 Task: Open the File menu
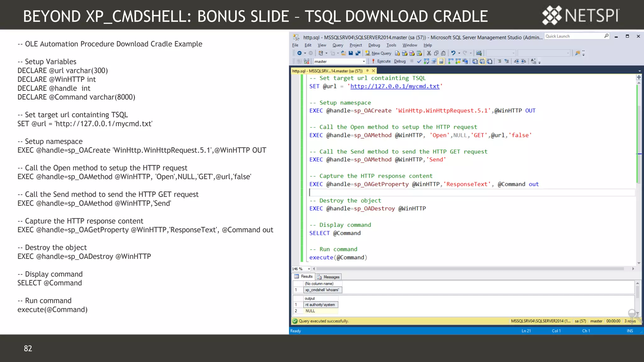coord(295,45)
